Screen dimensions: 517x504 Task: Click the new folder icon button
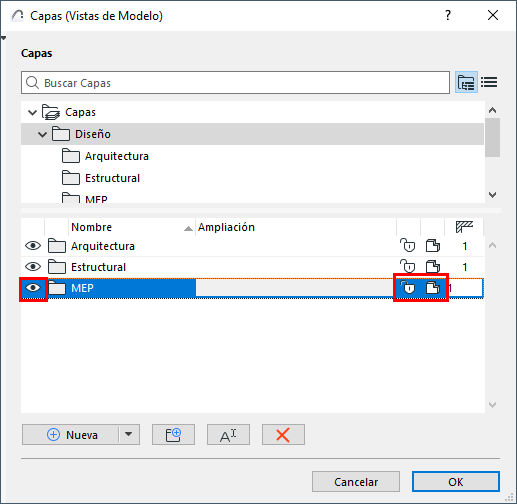(x=173, y=435)
